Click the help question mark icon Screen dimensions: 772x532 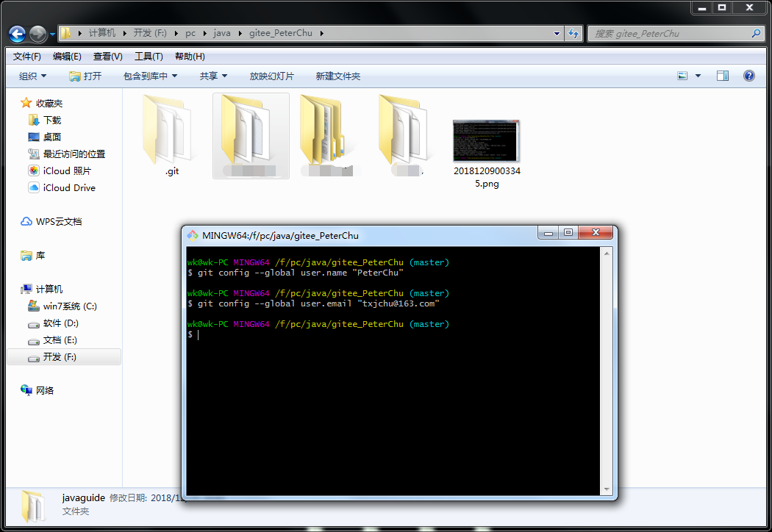tap(748, 76)
